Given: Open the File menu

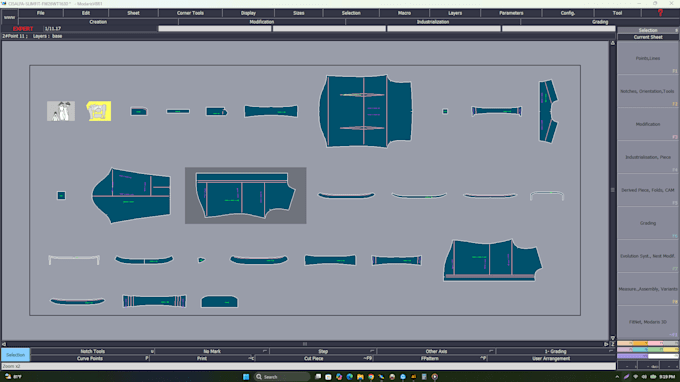Looking at the screenshot, I should [40, 13].
